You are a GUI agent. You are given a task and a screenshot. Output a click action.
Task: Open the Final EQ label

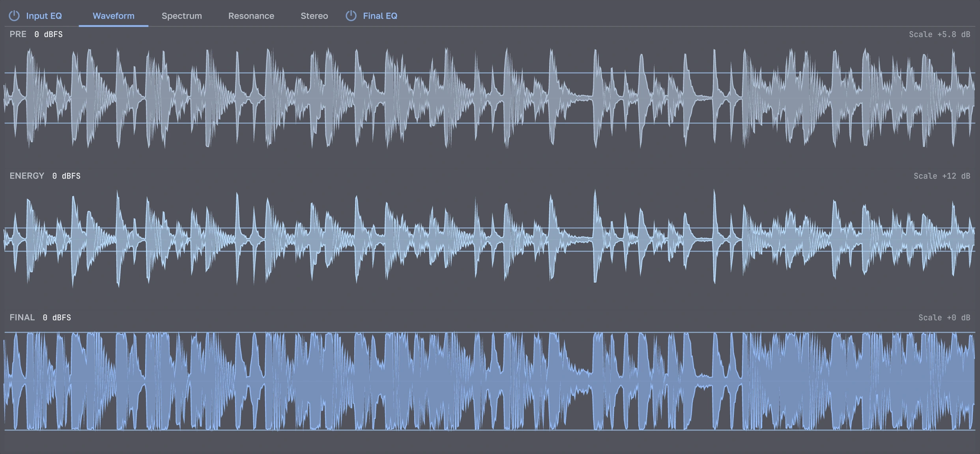pyautogui.click(x=380, y=16)
